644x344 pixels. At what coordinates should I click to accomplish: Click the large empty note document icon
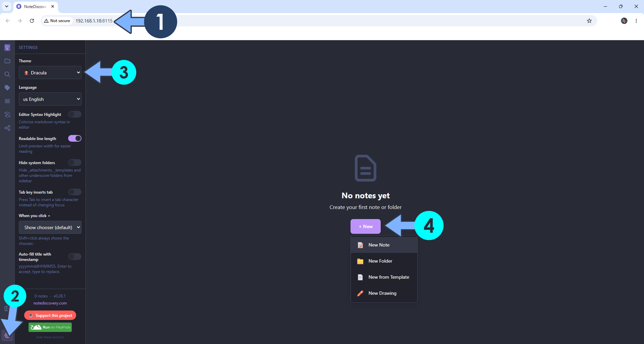(366, 168)
